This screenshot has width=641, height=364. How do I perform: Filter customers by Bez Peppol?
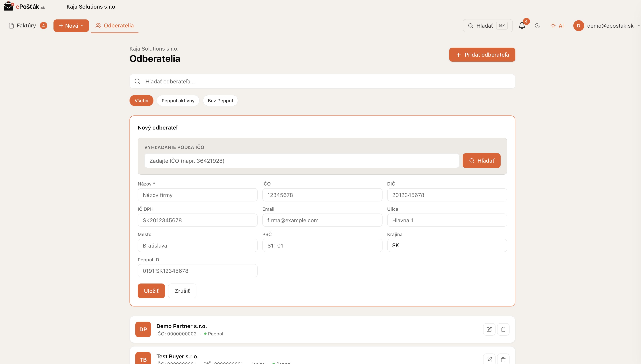(x=220, y=101)
